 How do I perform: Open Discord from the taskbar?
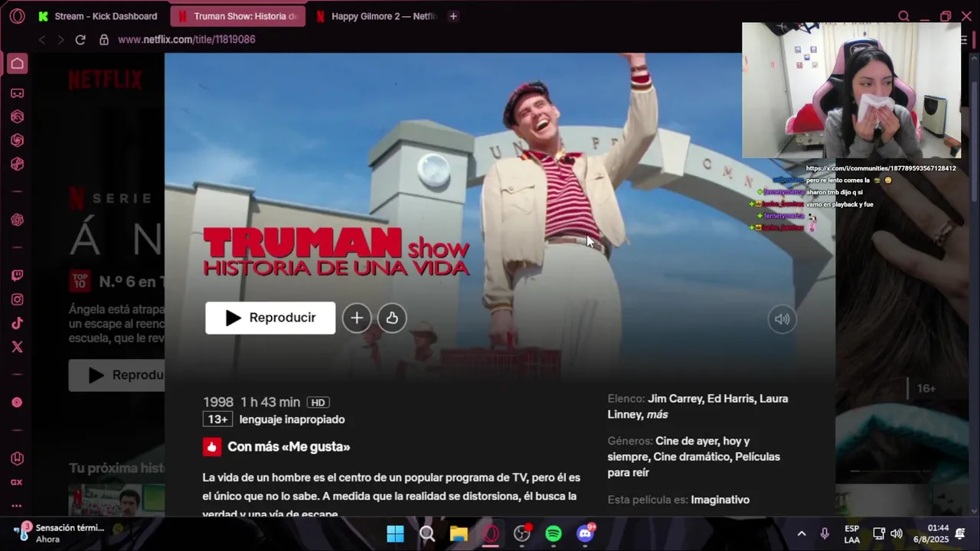tap(586, 533)
